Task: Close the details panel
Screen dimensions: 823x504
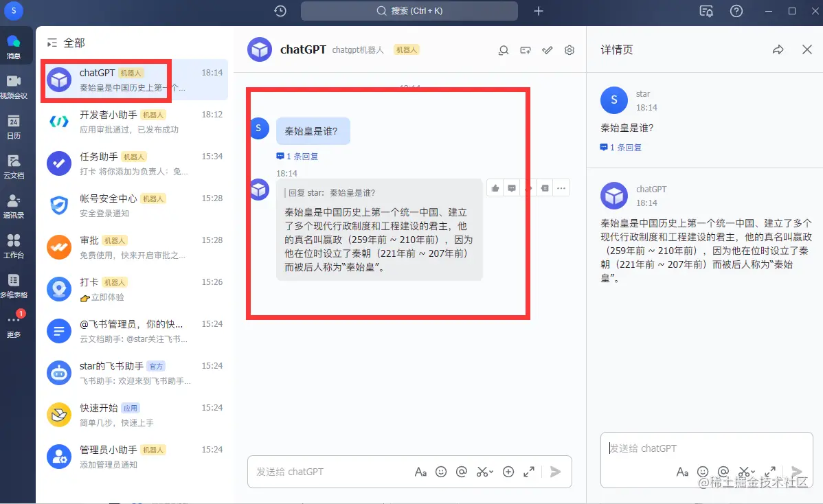Action: tap(807, 50)
